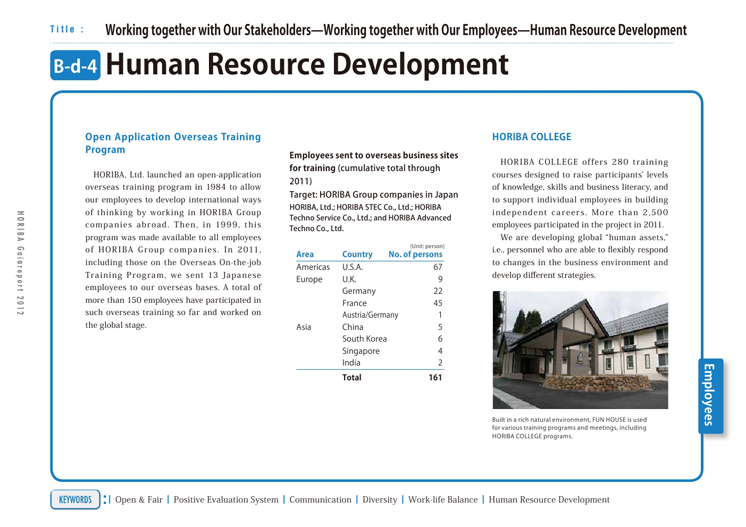Select the 'Area' column header
746x527 pixels.
(304, 254)
